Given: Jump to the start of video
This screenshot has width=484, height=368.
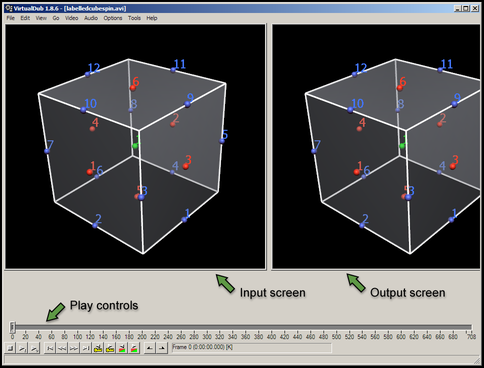Looking at the screenshot, I should click(50, 348).
